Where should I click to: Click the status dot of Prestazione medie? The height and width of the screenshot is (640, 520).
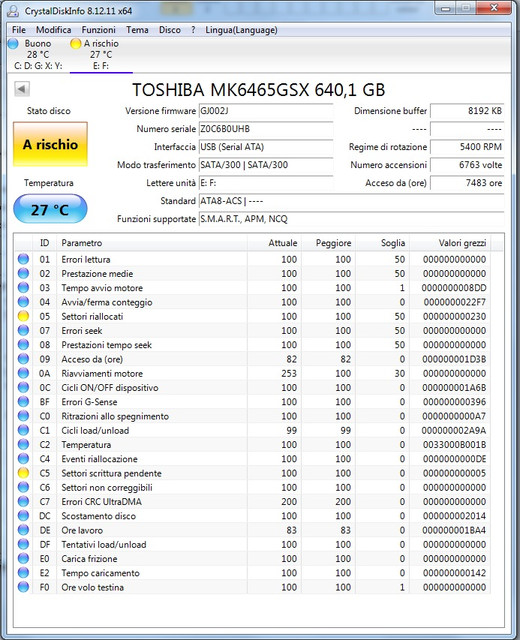click(x=24, y=273)
